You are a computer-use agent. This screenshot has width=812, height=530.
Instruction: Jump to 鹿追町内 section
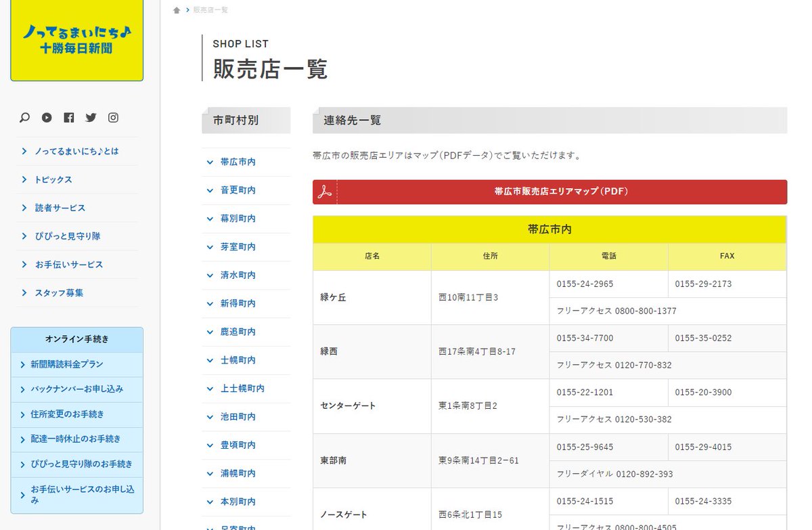click(246, 332)
